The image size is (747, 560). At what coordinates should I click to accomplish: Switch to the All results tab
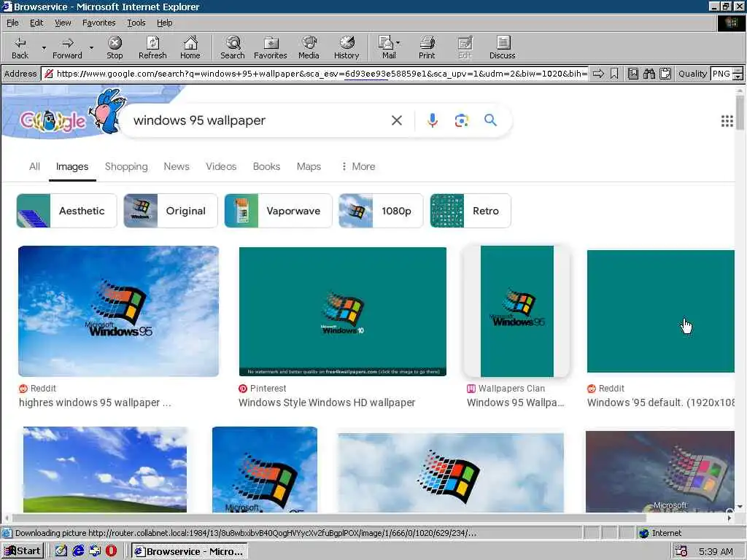coord(34,167)
